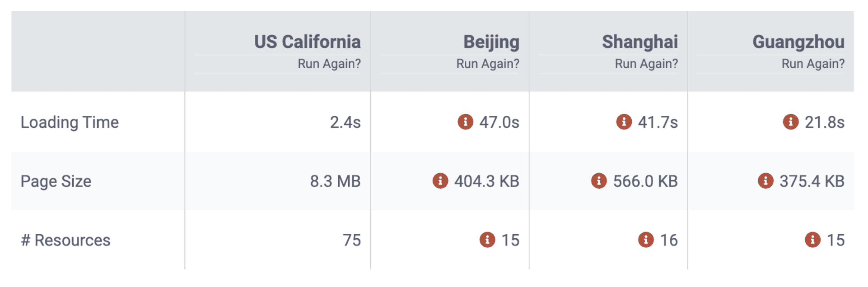Click info icon beside Shanghai loading time
The width and height of the screenshot is (868, 287).
coord(624,122)
